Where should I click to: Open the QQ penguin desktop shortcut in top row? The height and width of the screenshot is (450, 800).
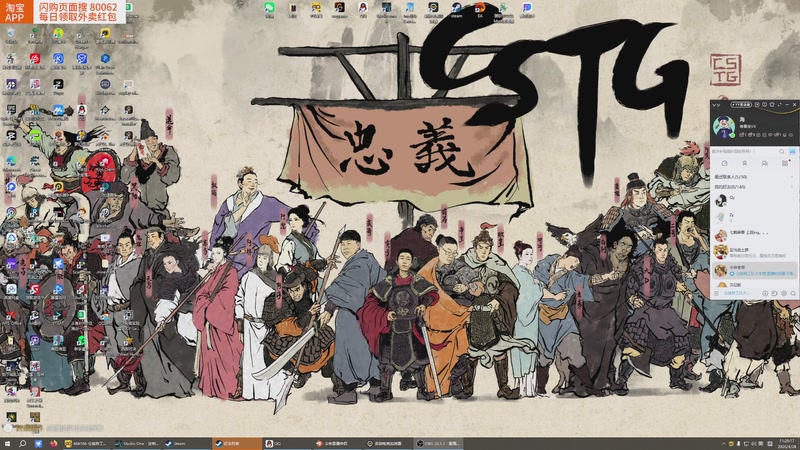[x=363, y=9]
